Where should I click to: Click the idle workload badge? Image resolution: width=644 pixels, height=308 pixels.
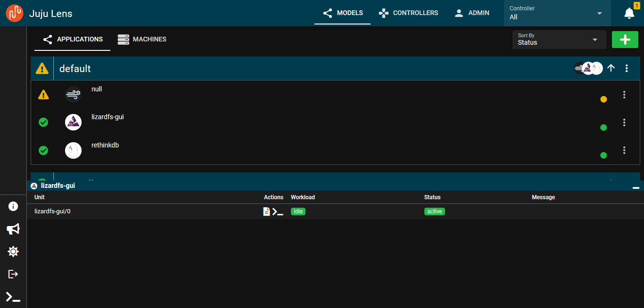pos(298,211)
